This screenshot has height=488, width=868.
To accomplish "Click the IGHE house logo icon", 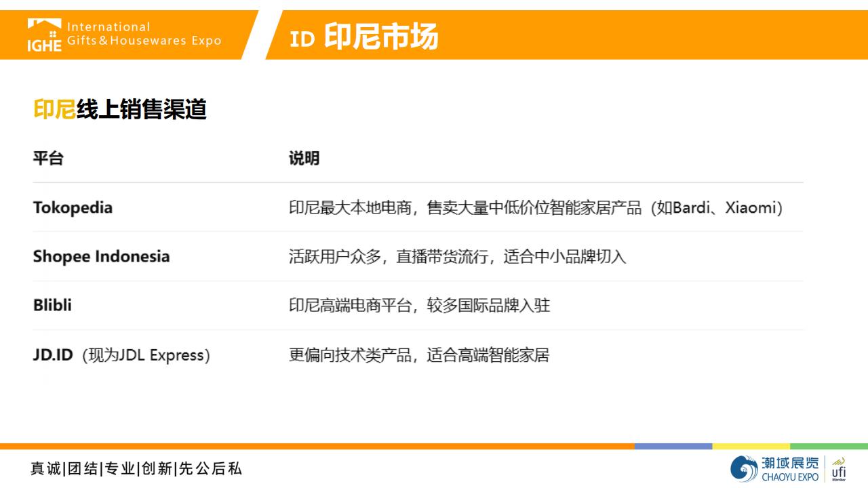I will point(45,35).
